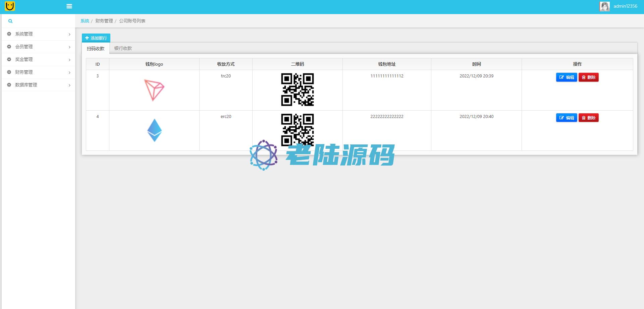Click the sidebar search magnifier icon
The height and width of the screenshot is (309, 644).
click(x=10, y=21)
